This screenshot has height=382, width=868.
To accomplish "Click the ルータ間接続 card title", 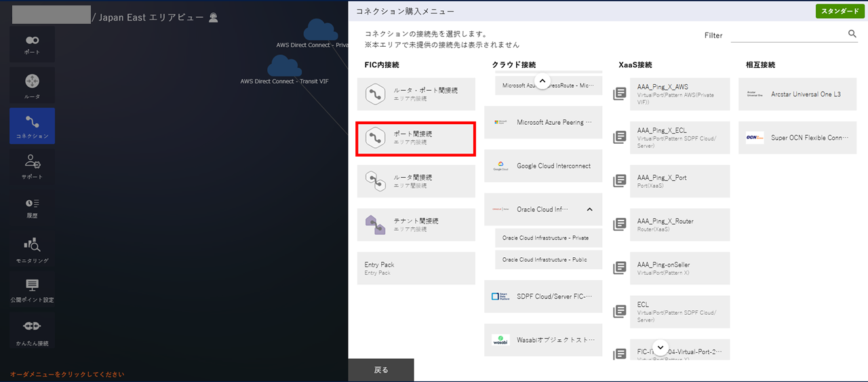I will pos(413,178).
